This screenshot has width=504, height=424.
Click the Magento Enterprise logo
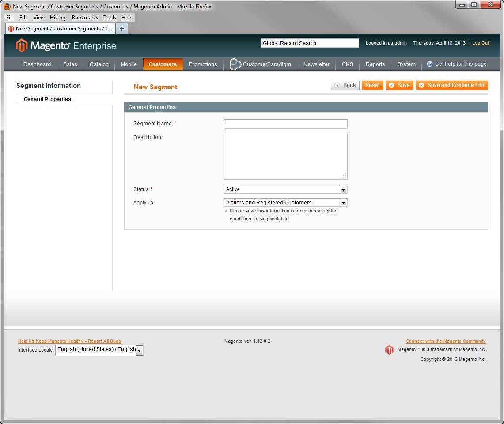point(66,45)
